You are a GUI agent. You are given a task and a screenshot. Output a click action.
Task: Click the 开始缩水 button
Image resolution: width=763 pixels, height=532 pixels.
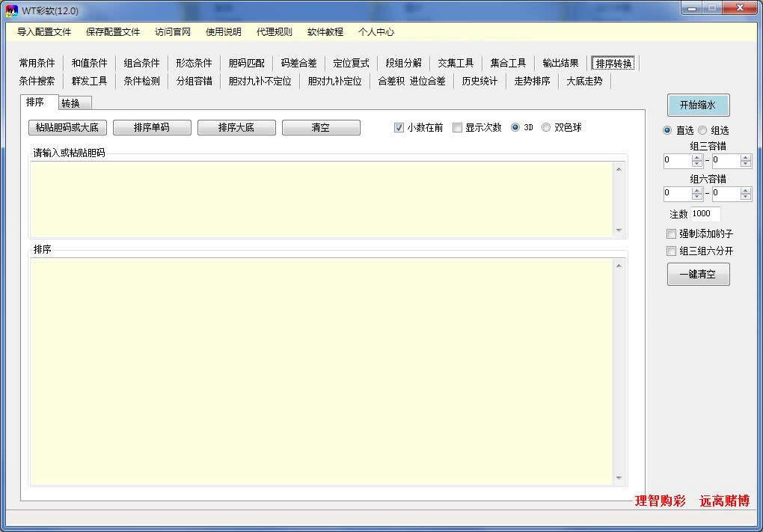pyautogui.click(x=697, y=105)
